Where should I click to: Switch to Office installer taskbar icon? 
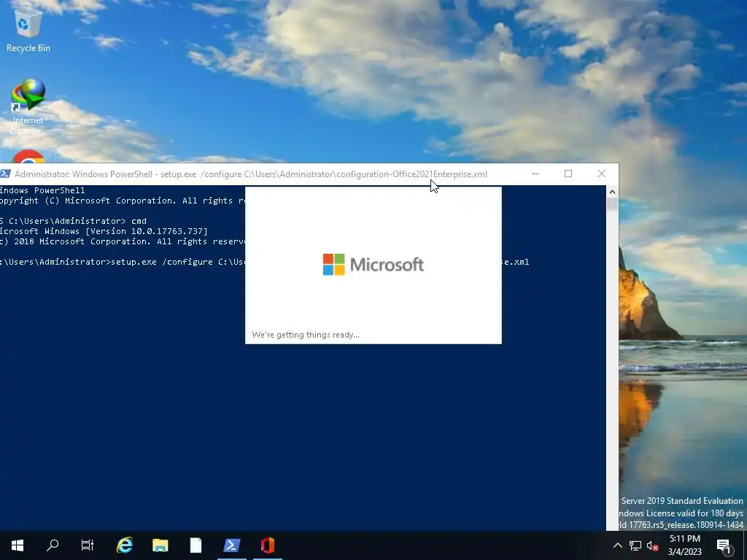tap(267, 545)
